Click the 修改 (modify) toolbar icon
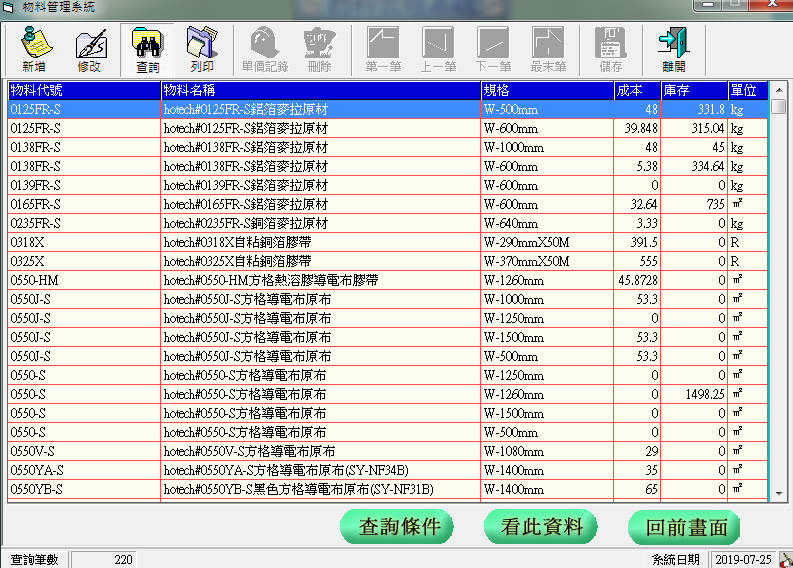793x568 pixels. click(90, 50)
